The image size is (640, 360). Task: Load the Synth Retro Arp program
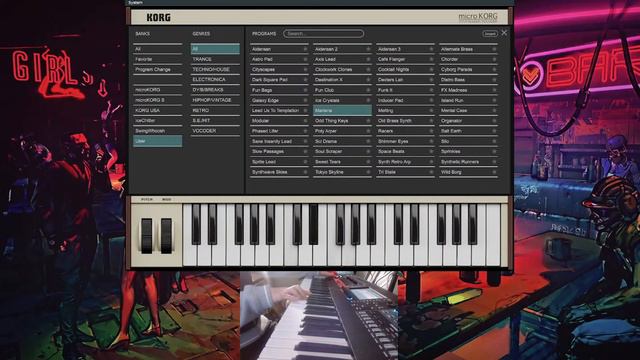click(405, 162)
